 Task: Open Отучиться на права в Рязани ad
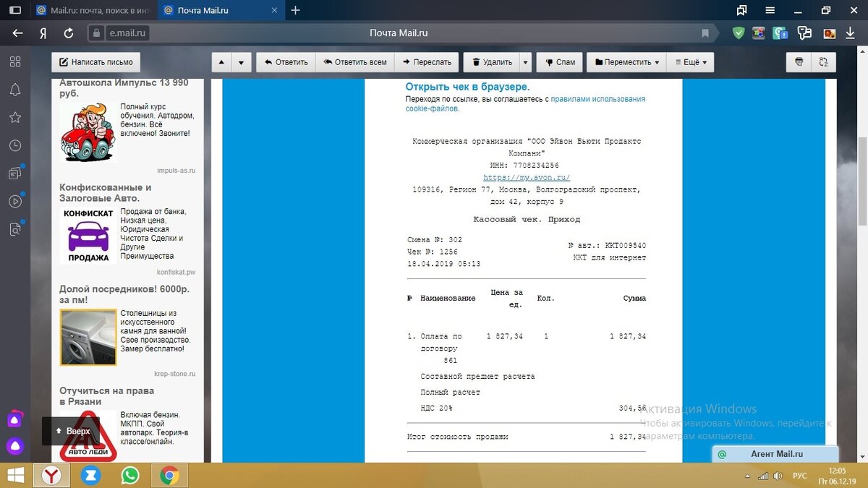[x=106, y=396]
